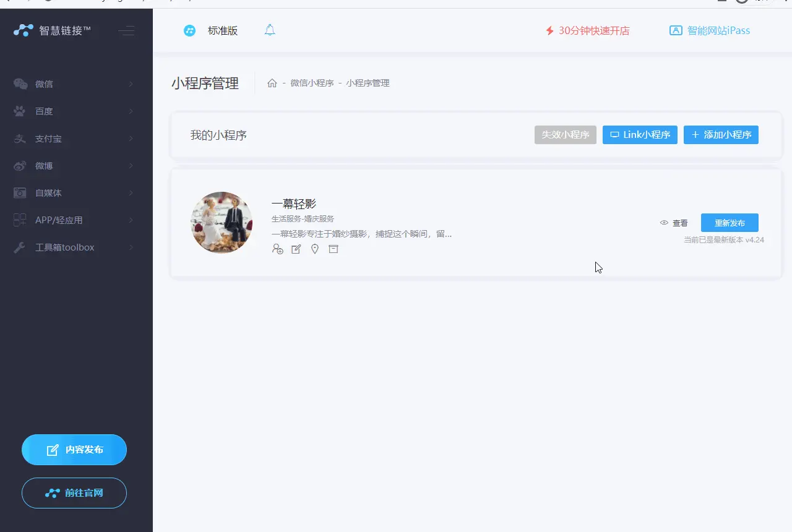Click the 一幕轻影 wedding photo thumbnail

[222, 222]
